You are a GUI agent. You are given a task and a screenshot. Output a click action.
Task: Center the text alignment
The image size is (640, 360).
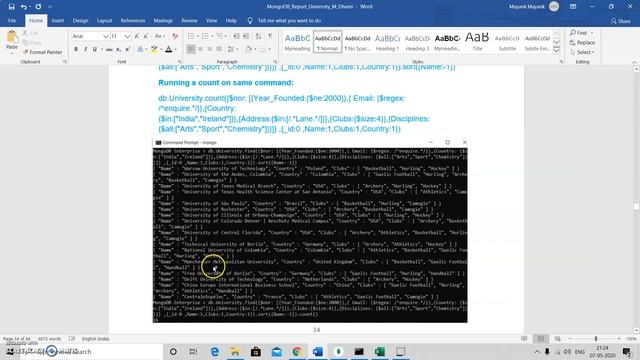[x=200, y=49]
